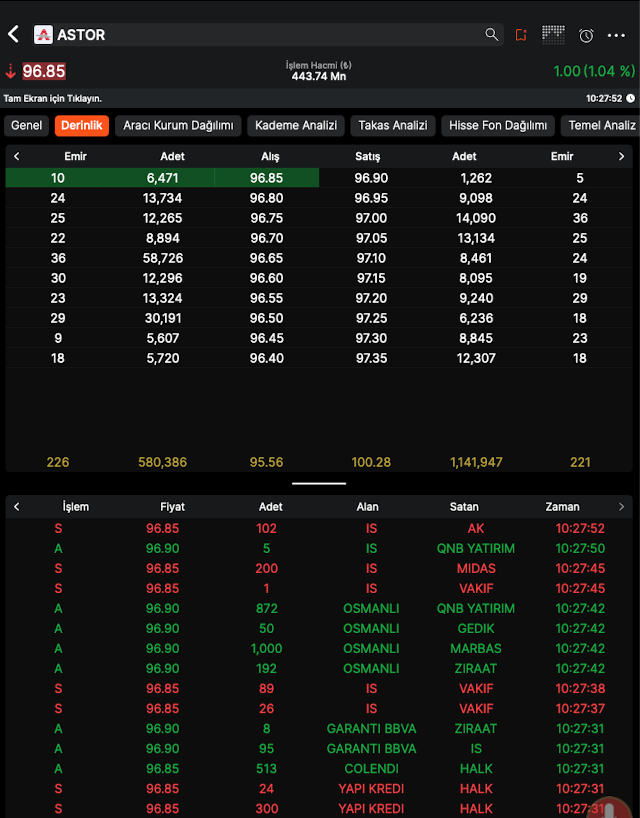
Task: Select trade row at 10:27:52
Action: tap(319, 528)
